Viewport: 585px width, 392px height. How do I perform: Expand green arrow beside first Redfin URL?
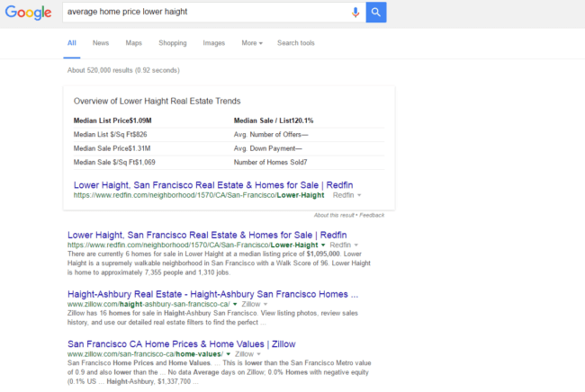[323, 245]
